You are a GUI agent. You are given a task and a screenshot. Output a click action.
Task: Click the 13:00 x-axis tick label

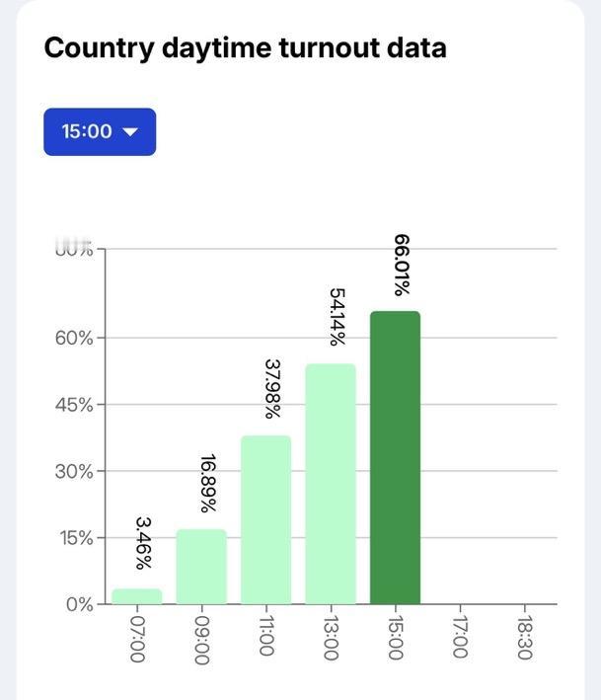(331, 637)
